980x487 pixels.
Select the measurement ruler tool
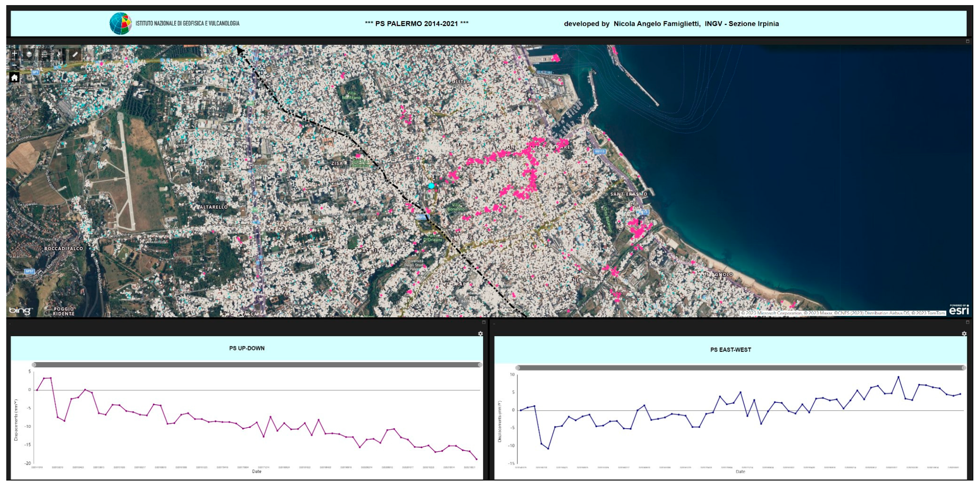75,54
